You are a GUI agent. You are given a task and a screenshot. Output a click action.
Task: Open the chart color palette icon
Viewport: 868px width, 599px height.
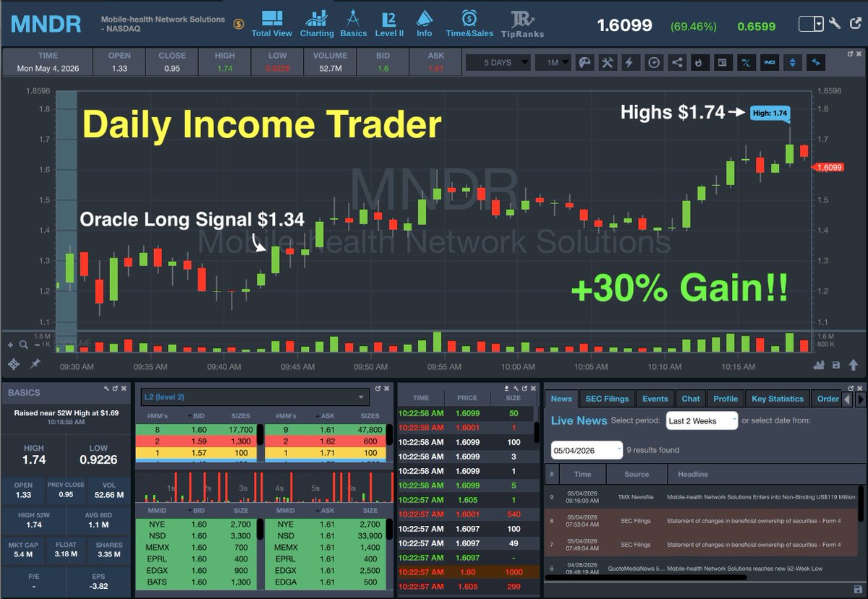(x=584, y=62)
